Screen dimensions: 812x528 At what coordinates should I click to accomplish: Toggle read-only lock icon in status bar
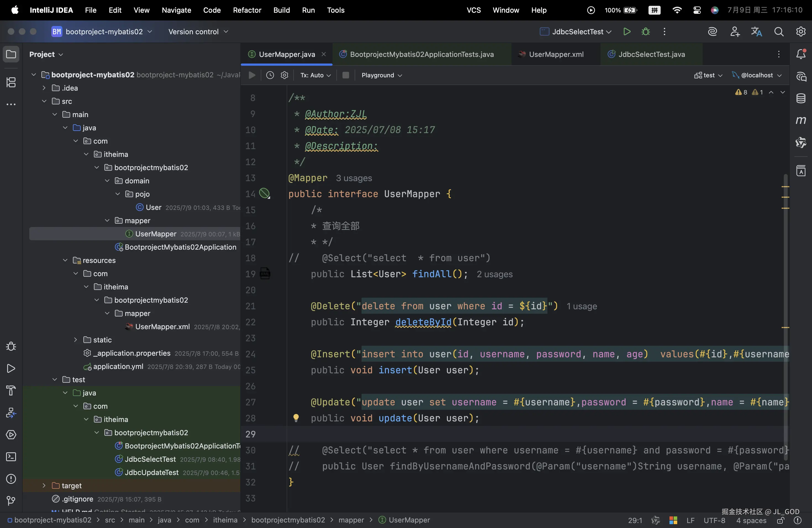780,520
